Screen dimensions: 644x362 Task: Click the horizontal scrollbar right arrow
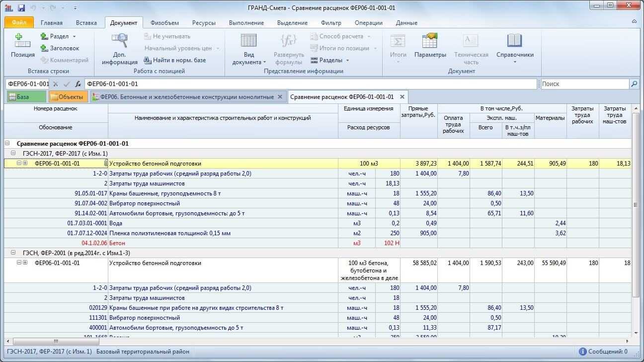(x=627, y=341)
